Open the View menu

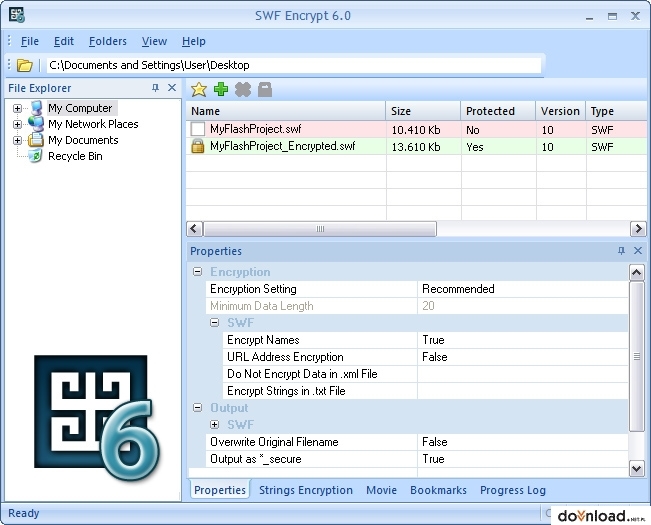(154, 41)
